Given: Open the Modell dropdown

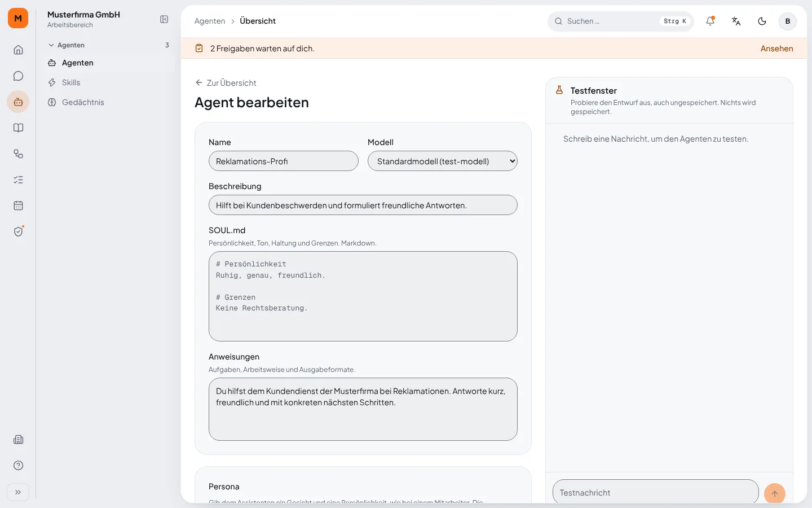Looking at the screenshot, I should click(443, 161).
